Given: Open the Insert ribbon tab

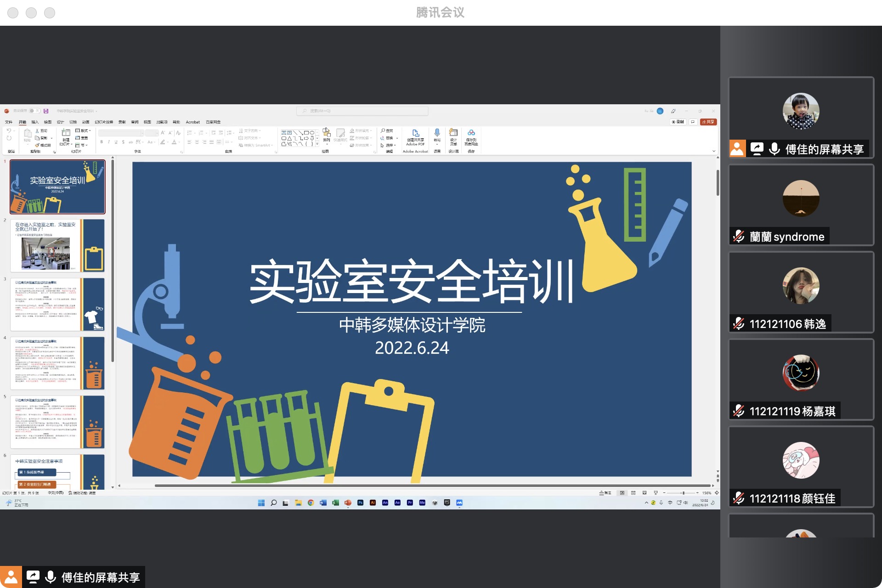Looking at the screenshot, I should click(x=35, y=122).
